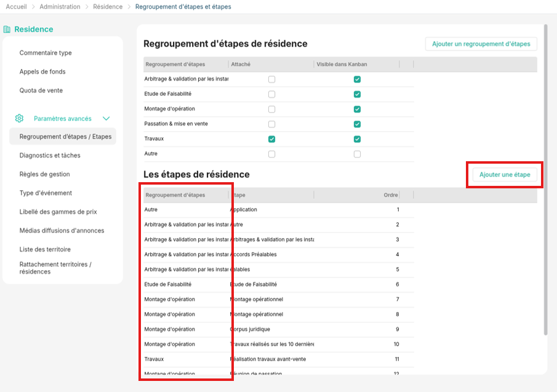Uncheck Visible dans Kanban for Passation row
Image resolution: width=557 pixels, height=392 pixels.
[x=357, y=124]
